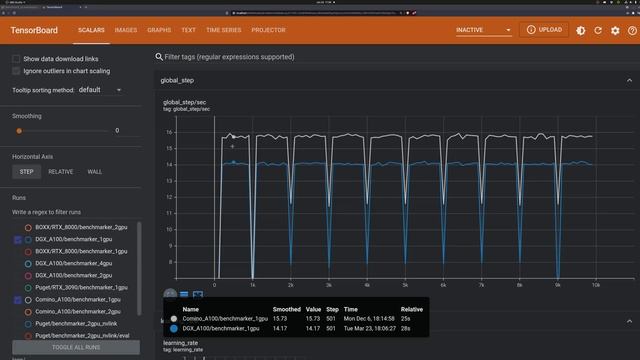Toggle the dark mode theme icon
Image resolution: width=640 pixels, height=360 pixels.
pyautogui.click(x=580, y=31)
